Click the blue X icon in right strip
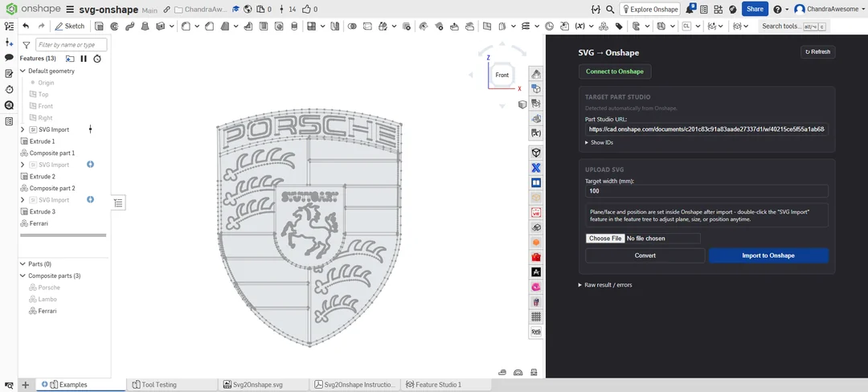This screenshot has height=392, width=868. pos(536,168)
